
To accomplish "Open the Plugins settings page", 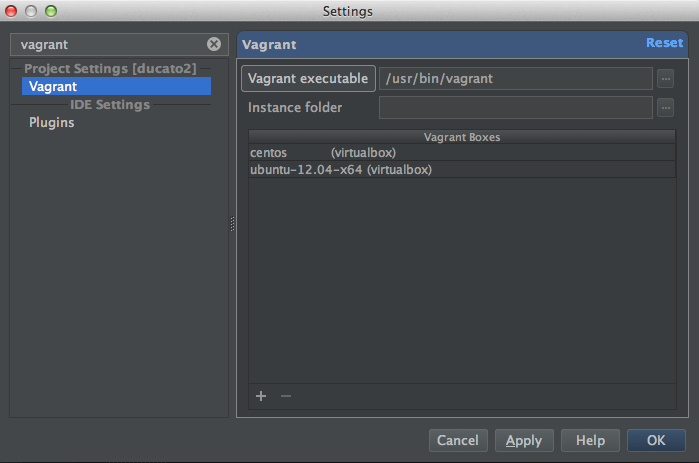I will tap(52, 123).
